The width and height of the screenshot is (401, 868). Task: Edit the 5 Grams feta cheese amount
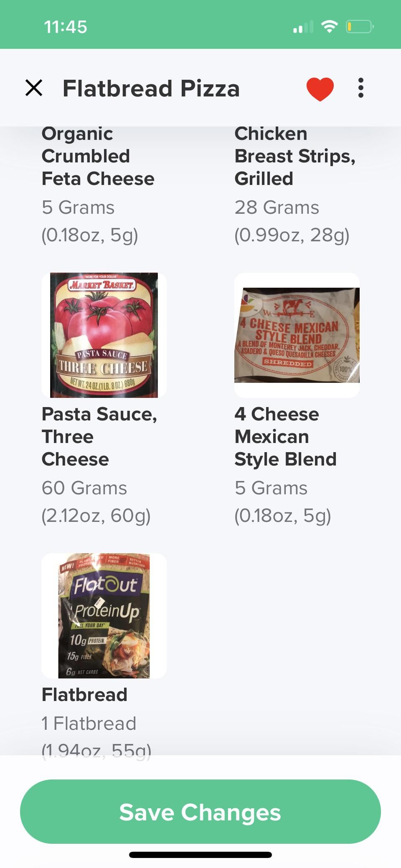coord(78,208)
